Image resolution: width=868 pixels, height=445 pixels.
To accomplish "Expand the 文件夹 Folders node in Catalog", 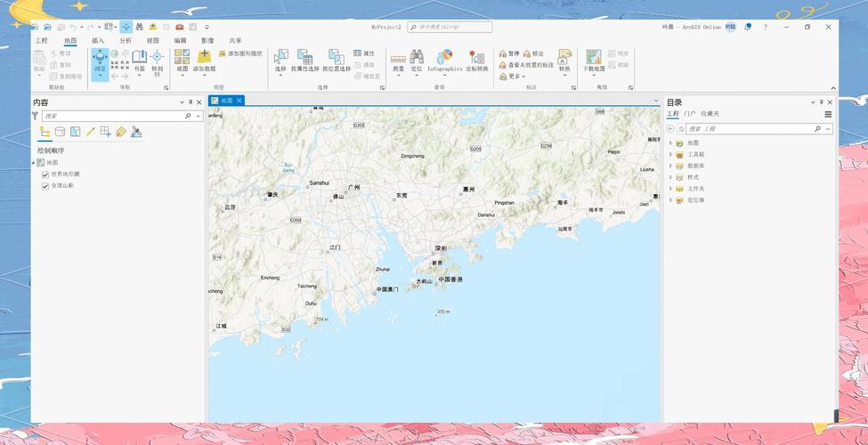I will (670, 189).
